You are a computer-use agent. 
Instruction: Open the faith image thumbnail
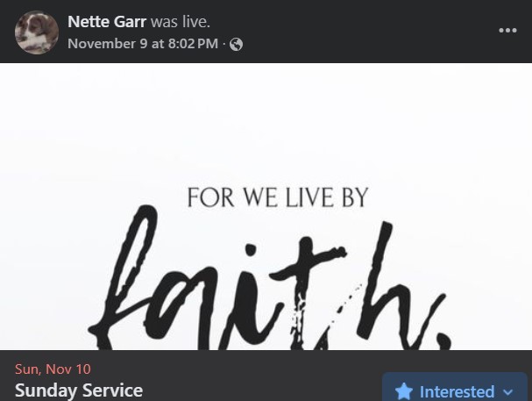(266, 206)
